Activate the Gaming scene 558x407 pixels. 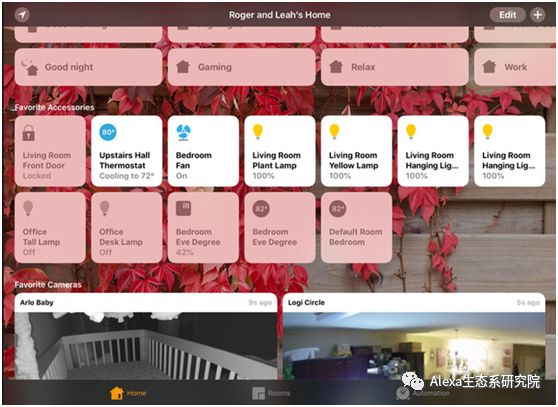click(x=241, y=67)
